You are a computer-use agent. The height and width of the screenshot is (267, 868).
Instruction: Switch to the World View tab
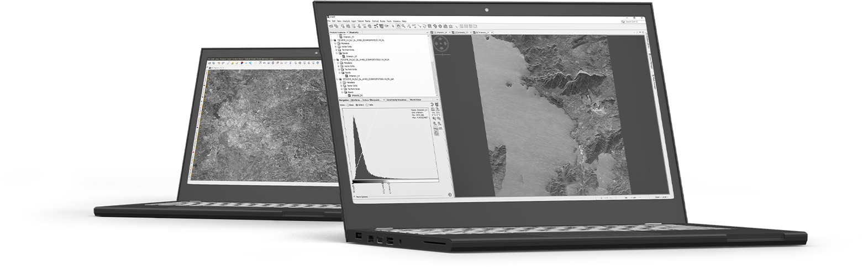[x=415, y=100]
